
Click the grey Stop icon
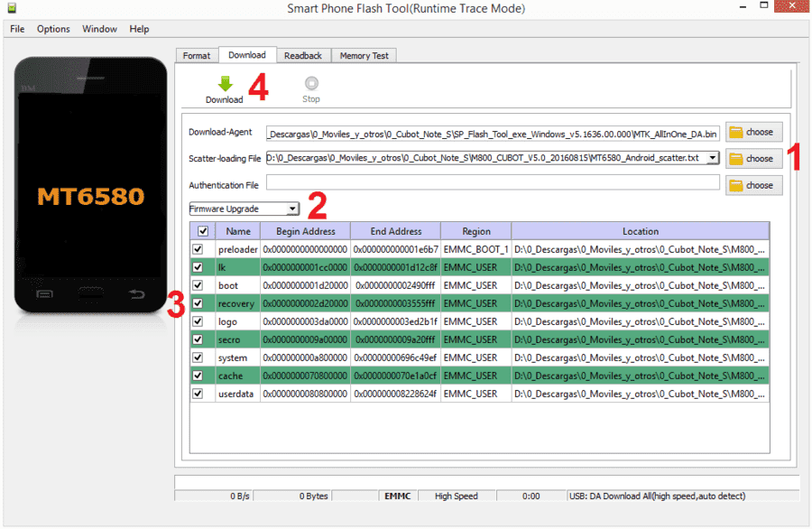click(x=311, y=83)
